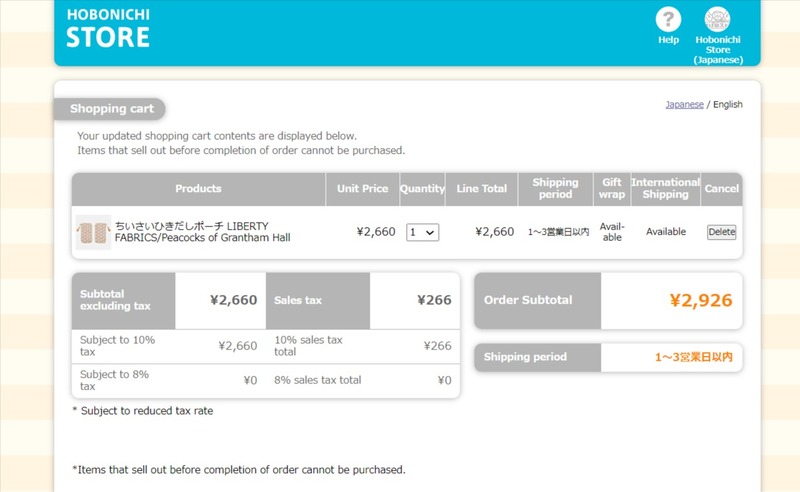800x492 pixels.
Task: Open Help via the question mark icon
Action: tap(668, 19)
